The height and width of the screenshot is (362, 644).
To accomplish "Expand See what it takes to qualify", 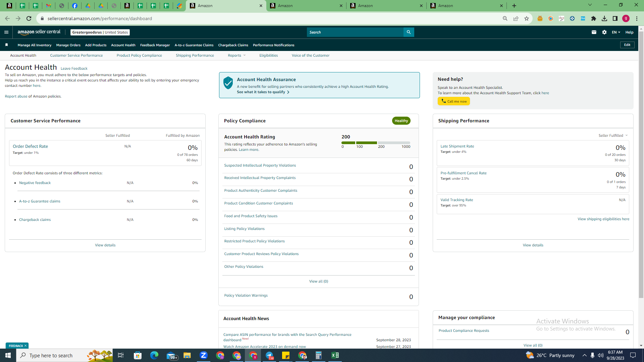I will click(x=263, y=92).
